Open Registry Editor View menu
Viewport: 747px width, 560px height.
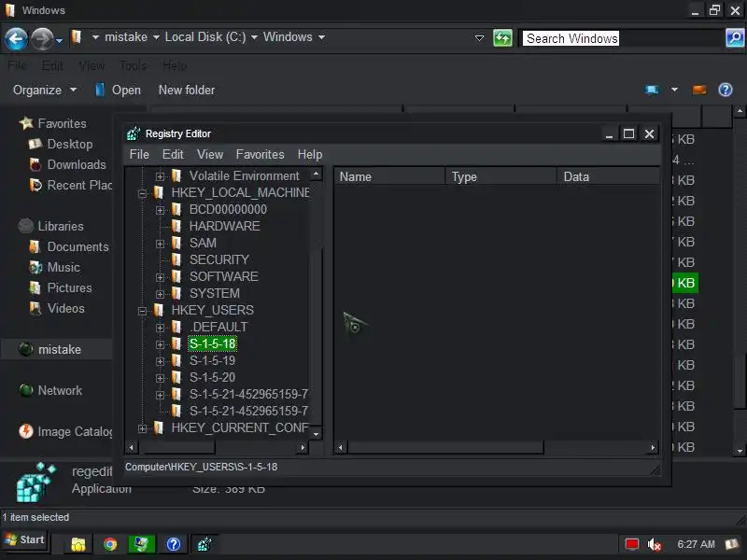point(210,154)
